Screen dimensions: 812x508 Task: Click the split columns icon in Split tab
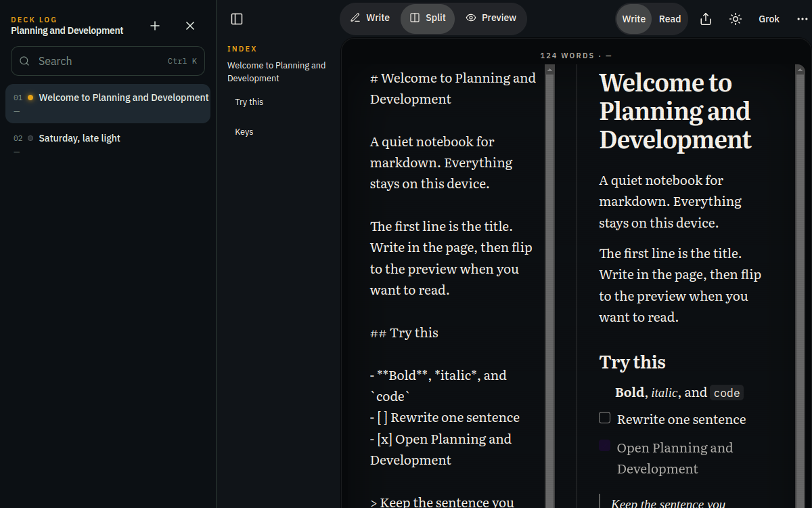click(415, 18)
